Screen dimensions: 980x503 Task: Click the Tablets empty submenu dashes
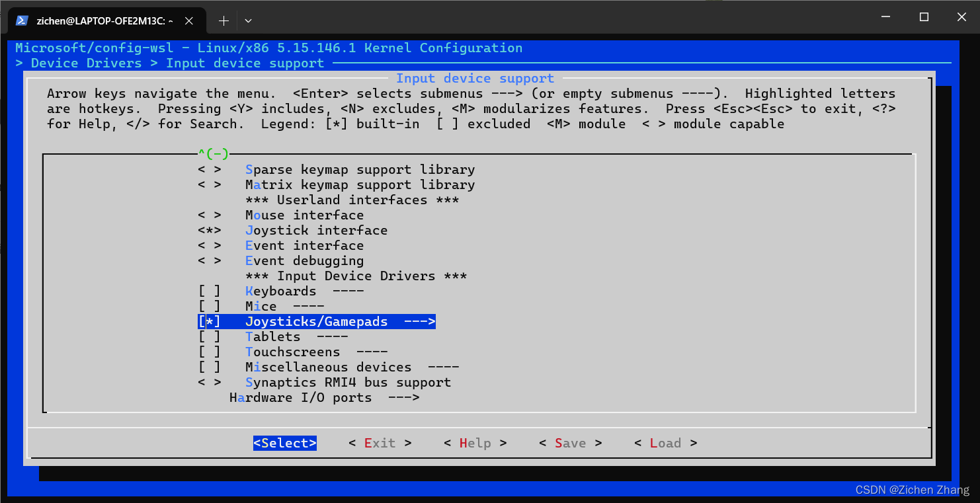(x=332, y=337)
